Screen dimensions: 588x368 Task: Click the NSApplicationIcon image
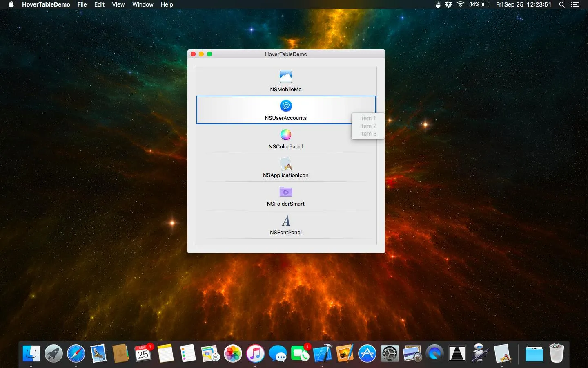coord(286,163)
